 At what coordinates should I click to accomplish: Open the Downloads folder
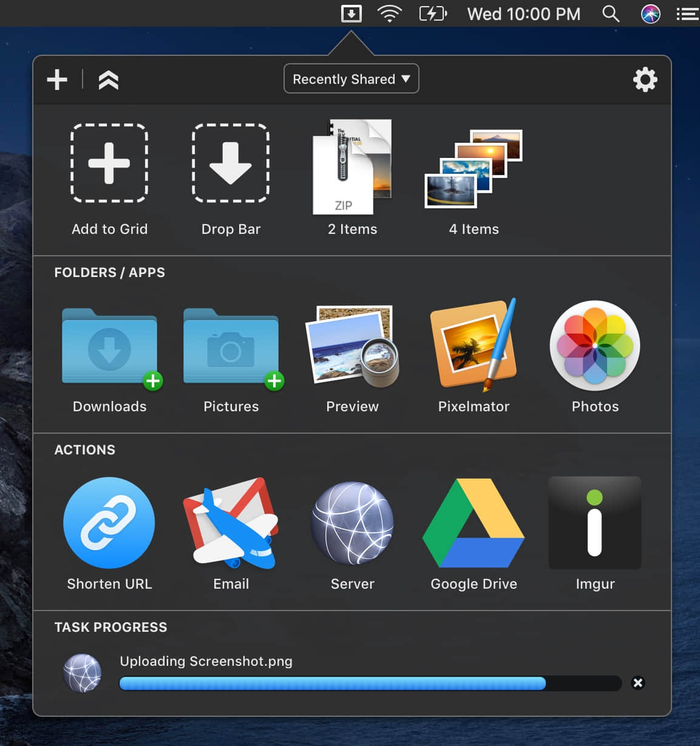109,346
